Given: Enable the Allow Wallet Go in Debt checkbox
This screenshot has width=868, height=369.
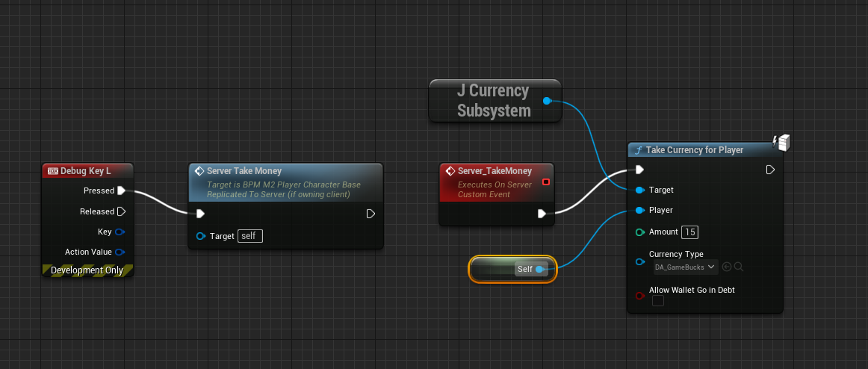Looking at the screenshot, I should coord(658,300).
